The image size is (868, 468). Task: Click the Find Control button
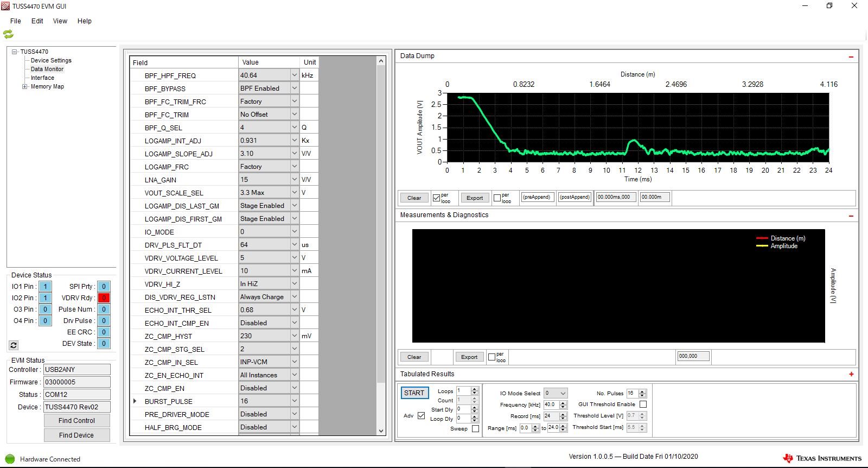[x=76, y=421]
